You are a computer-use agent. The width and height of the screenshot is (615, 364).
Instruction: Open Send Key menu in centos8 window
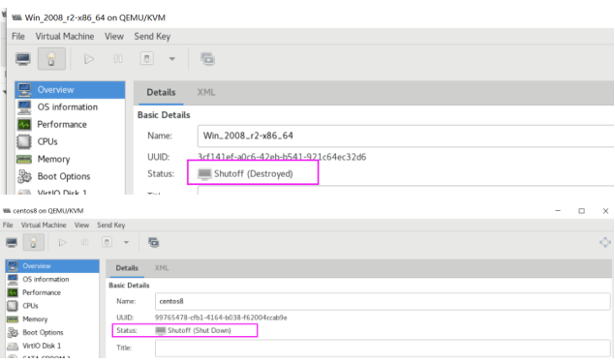click(x=111, y=226)
